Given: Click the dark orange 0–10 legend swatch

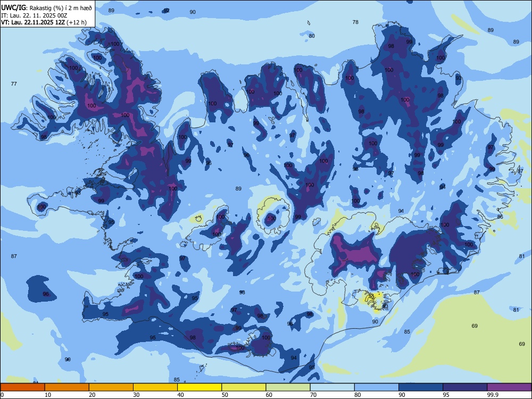Looking at the screenshot, I should [22, 387].
